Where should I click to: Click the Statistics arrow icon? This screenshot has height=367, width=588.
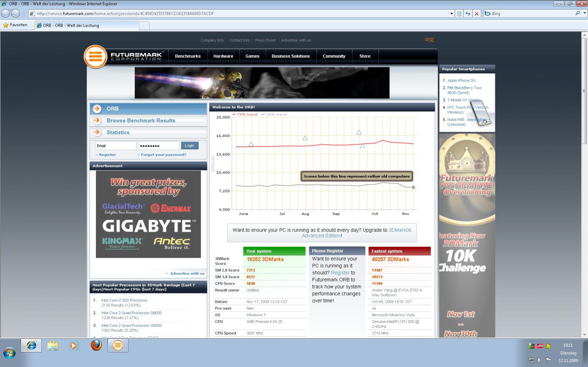(x=97, y=133)
